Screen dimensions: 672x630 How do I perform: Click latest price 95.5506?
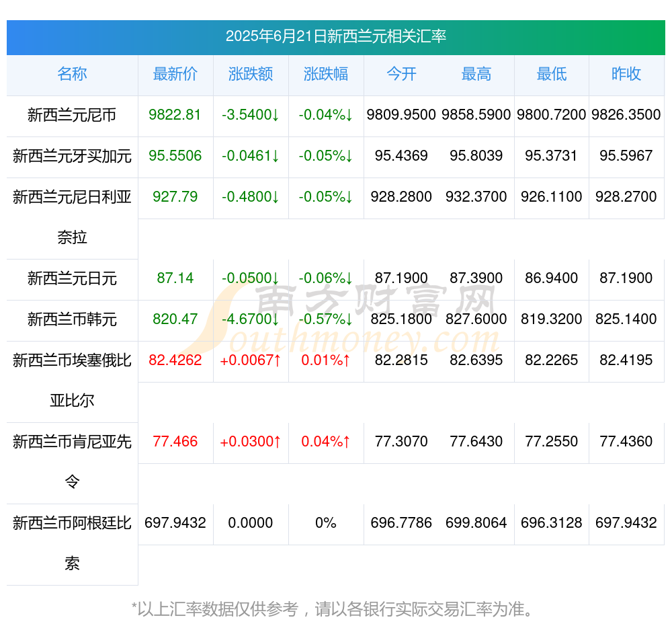click(175, 156)
